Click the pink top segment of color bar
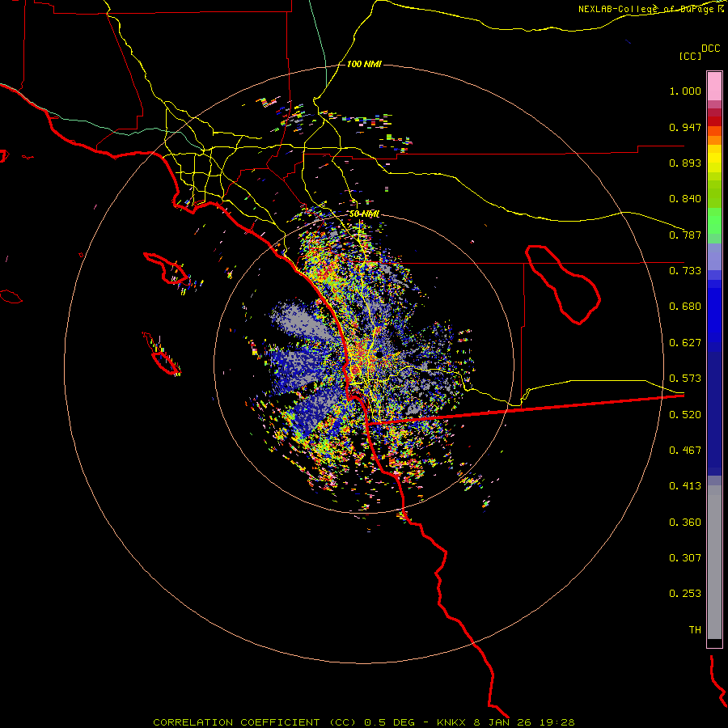Screen dimensions: 728x728 (x=714, y=86)
